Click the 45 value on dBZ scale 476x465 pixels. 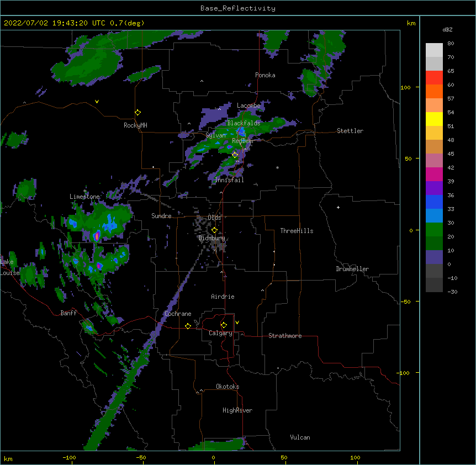451,154
